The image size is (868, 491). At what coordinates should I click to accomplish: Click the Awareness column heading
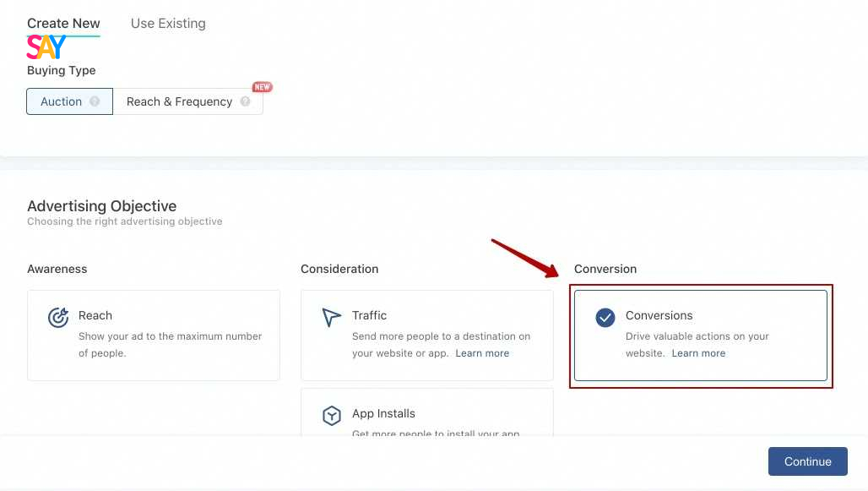click(57, 269)
